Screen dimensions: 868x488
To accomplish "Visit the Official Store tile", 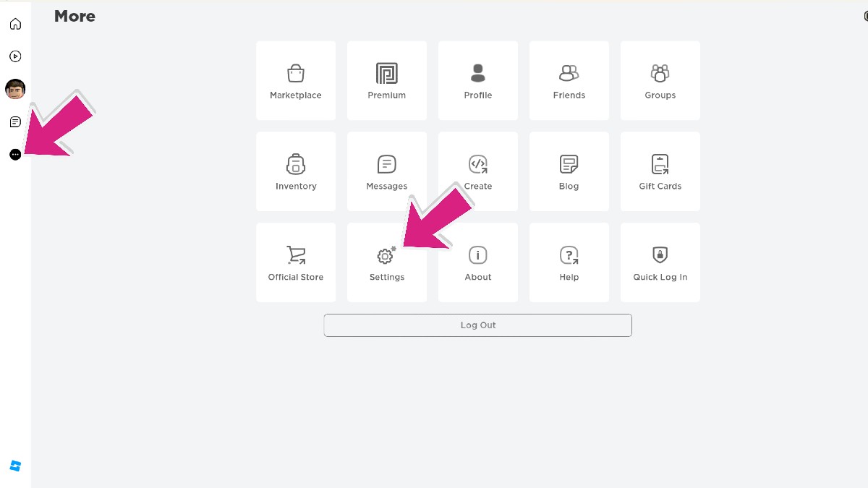I will 295,262.
